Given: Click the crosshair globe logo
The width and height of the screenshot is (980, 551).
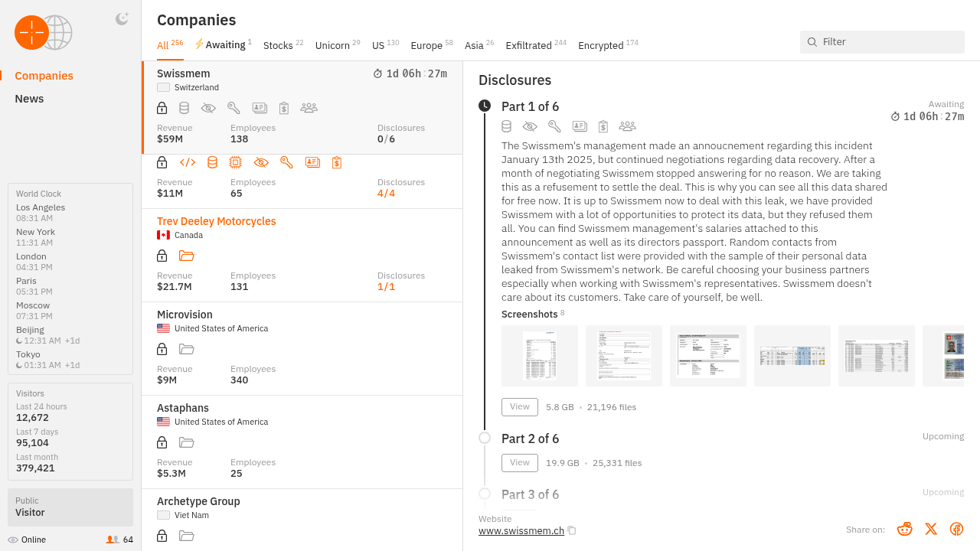Looking at the screenshot, I should (43, 33).
